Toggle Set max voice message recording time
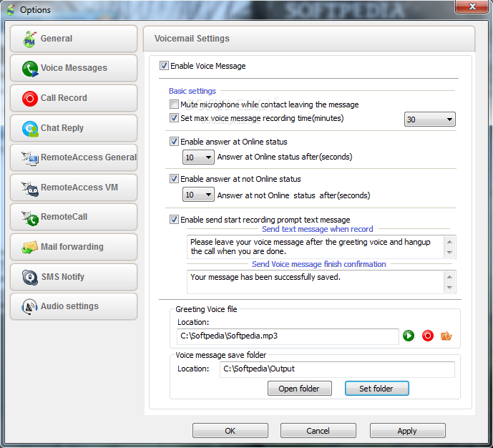The width and height of the screenshot is (493, 448). click(174, 118)
